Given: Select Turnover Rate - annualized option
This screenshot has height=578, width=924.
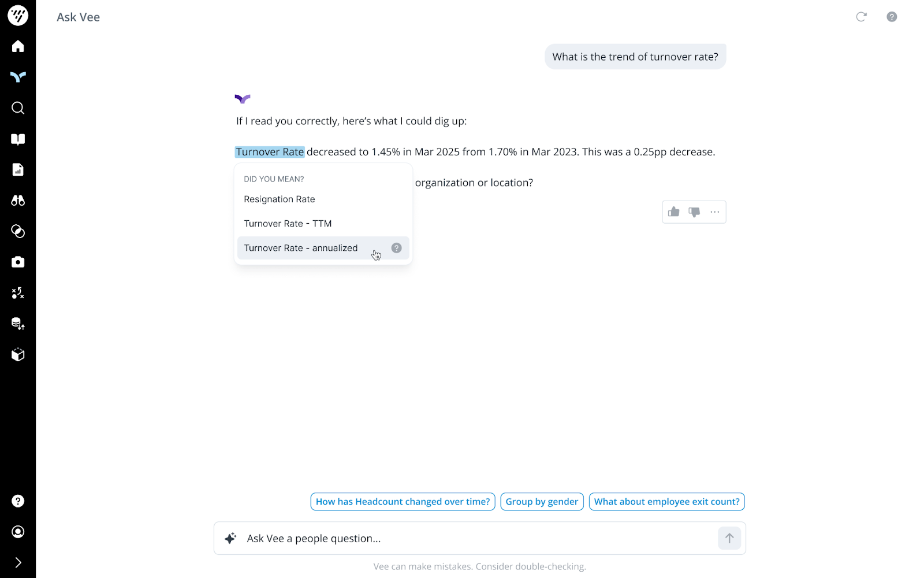Looking at the screenshot, I should [x=301, y=248].
